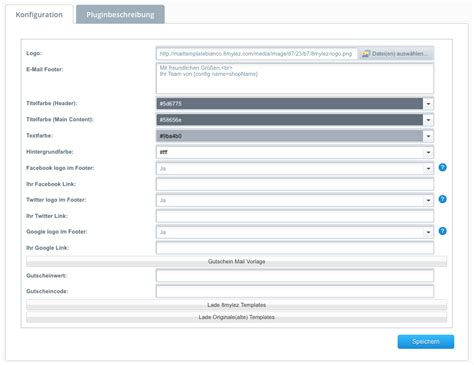
Task: Click the 'Ihr Facebook Link:' label
Action: click(x=51, y=184)
